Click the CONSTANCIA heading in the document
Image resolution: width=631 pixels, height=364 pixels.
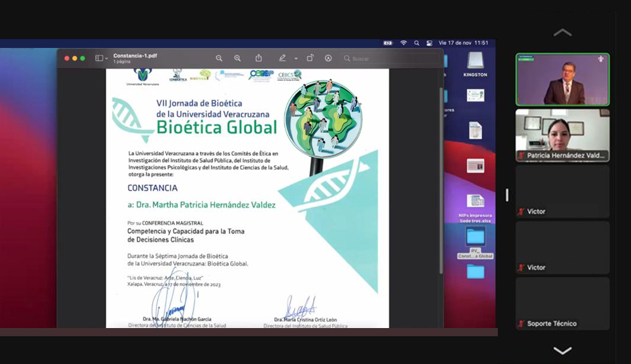(153, 188)
